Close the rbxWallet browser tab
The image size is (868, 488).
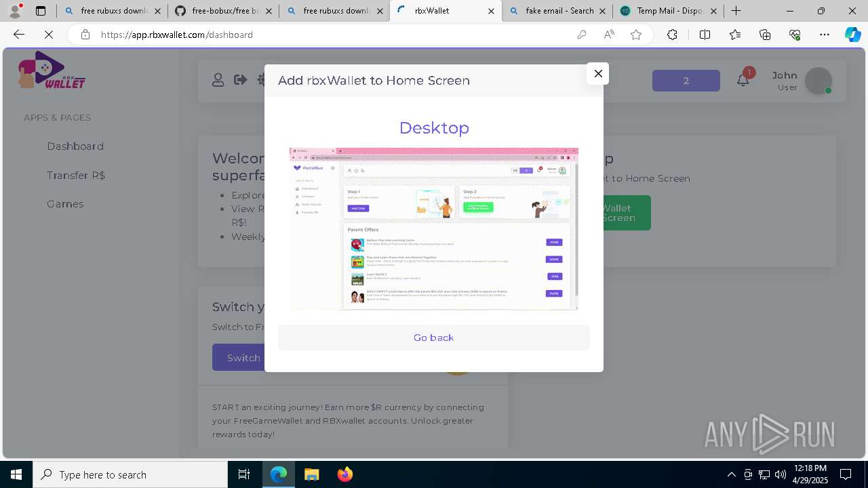(x=491, y=11)
